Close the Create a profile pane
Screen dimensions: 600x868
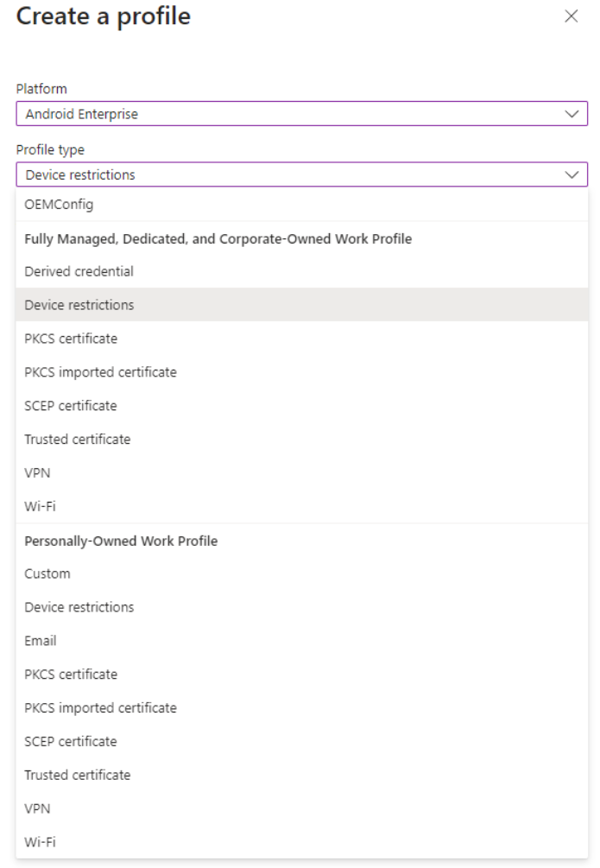coord(571,16)
